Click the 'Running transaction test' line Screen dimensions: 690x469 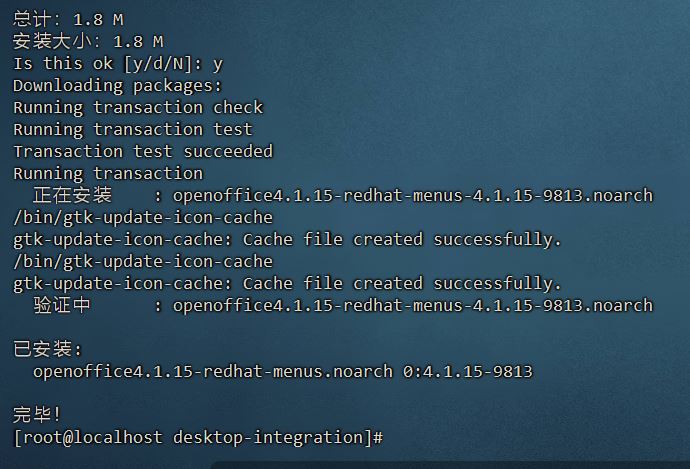click(132, 129)
